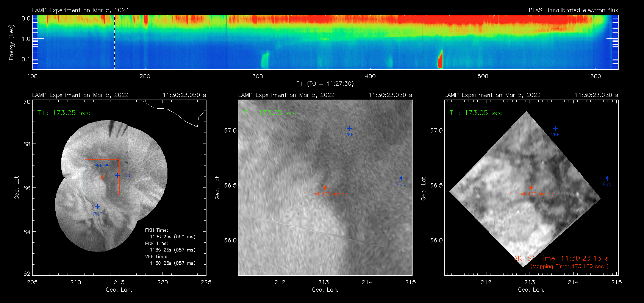The image size is (644, 303).
Task: Click the '11:30:23.050 s' timestamp above the right panel
Action: [597, 95]
